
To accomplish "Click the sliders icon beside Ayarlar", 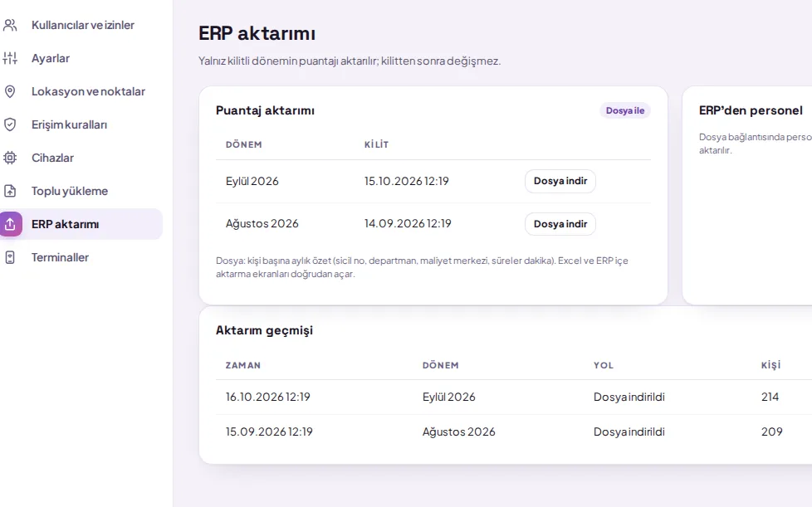I will pyautogui.click(x=10, y=58).
